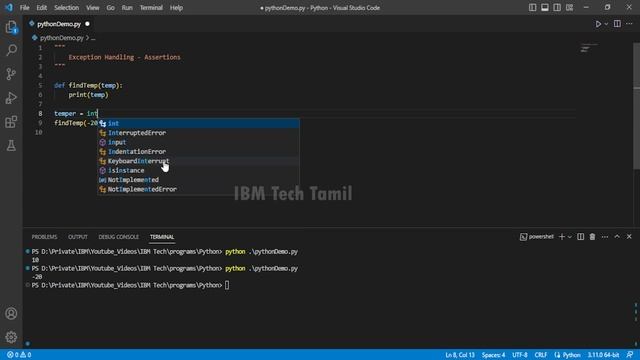Toggle secondary side bar layout icon
Image resolution: width=640 pixels, height=360 pixels.
pyautogui.click(x=557, y=7)
